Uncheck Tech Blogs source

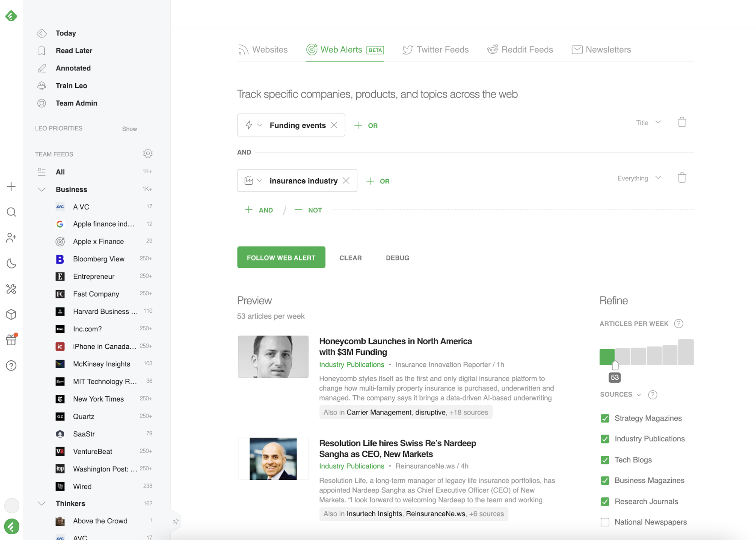(x=605, y=460)
